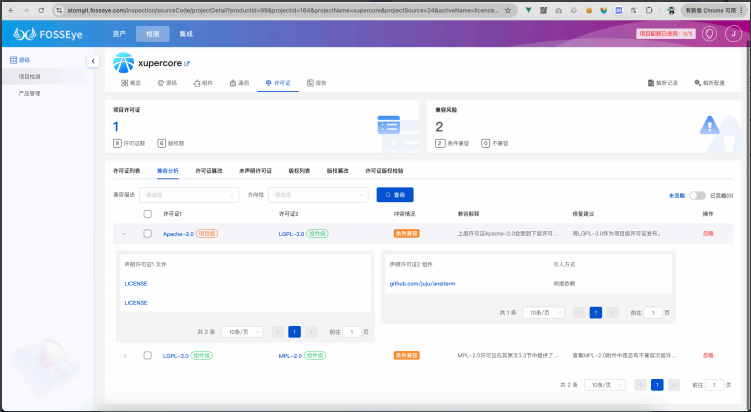
Task: Click the browser back arrow
Action: (11, 10)
